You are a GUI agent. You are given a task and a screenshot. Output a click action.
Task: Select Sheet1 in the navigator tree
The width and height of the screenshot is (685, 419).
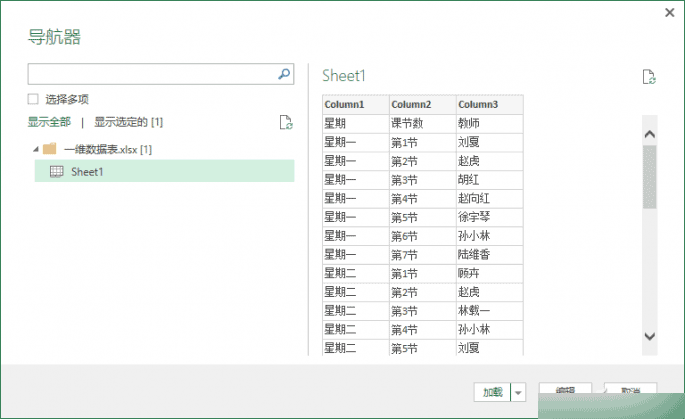88,172
